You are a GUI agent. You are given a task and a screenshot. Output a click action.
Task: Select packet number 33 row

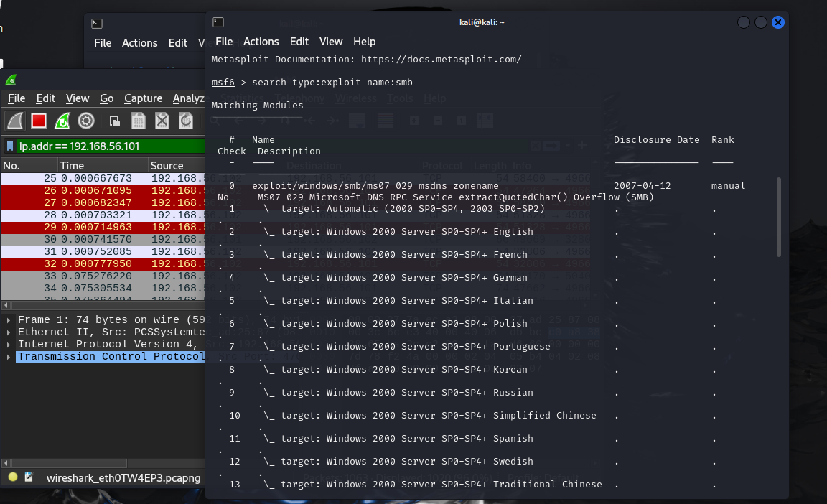click(x=103, y=276)
